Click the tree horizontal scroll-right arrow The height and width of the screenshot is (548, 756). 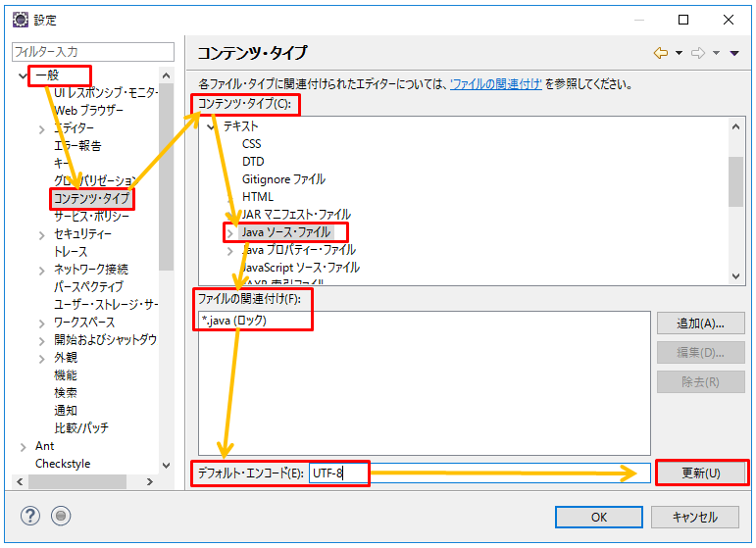[x=150, y=481]
